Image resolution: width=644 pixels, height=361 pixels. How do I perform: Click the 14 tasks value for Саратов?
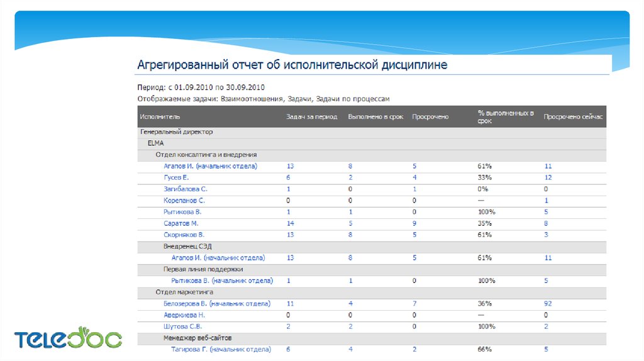(x=290, y=223)
